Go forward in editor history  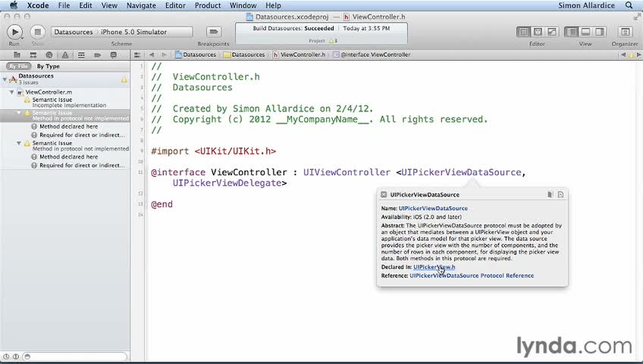pyautogui.click(x=164, y=55)
